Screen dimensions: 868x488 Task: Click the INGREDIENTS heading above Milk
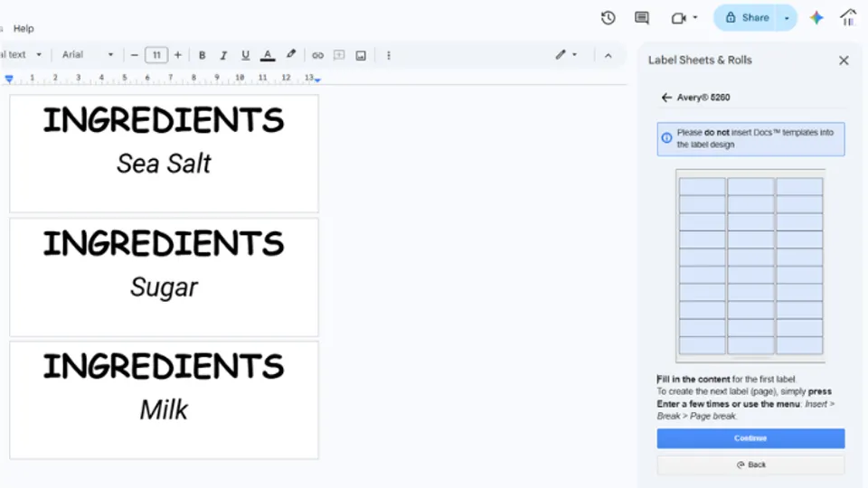164,366
